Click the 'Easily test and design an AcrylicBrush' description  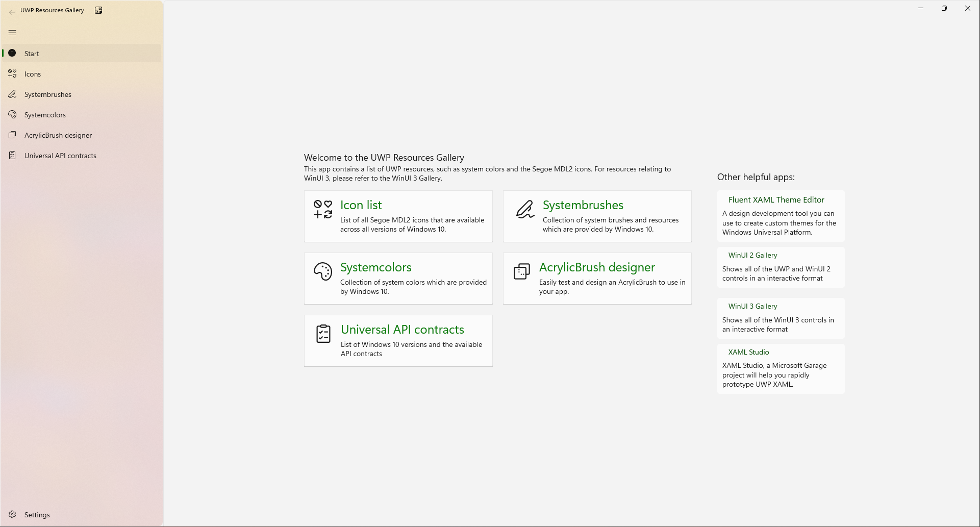click(612, 287)
